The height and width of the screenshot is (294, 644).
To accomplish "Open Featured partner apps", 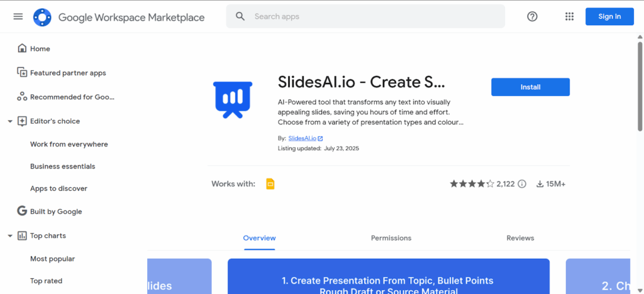I will pos(67,73).
